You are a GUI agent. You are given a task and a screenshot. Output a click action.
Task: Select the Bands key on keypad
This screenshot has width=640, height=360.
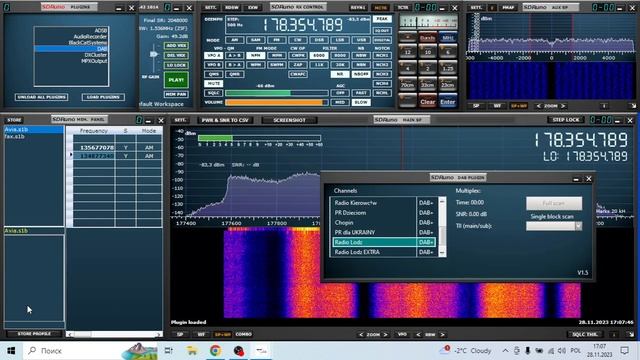point(427,38)
